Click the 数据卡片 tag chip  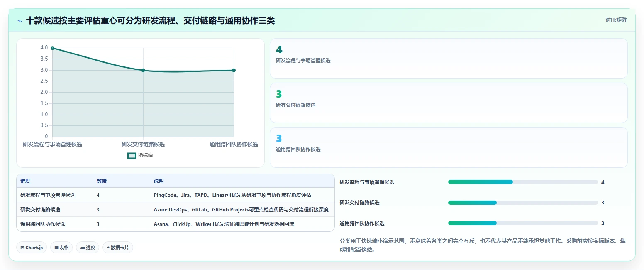pyautogui.click(x=118, y=248)
